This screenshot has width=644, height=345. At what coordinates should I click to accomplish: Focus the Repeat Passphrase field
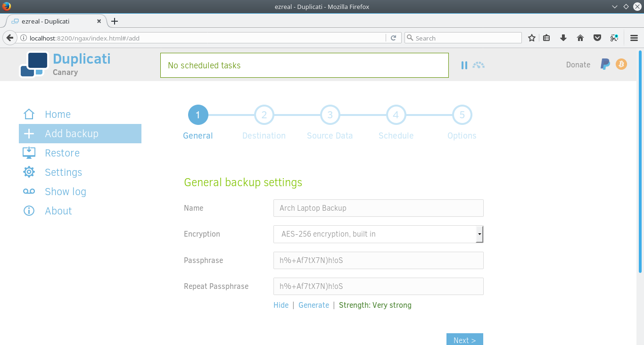[379, 286]
